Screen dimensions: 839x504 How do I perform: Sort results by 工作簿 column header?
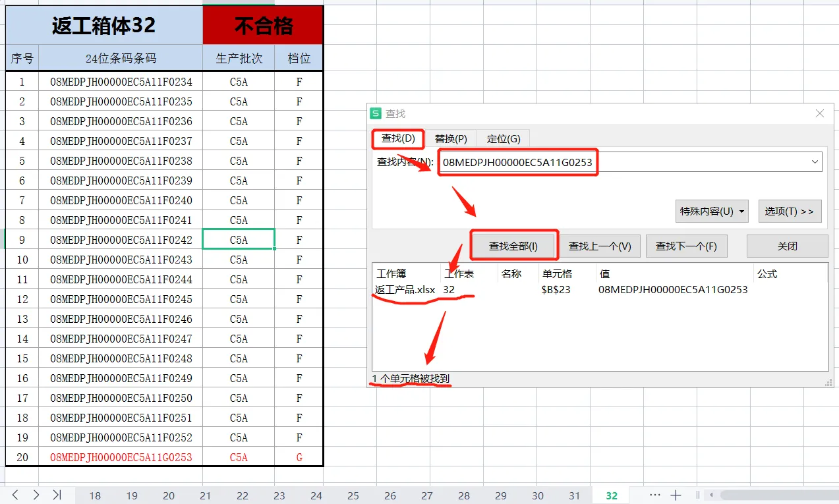pos(406,273)
